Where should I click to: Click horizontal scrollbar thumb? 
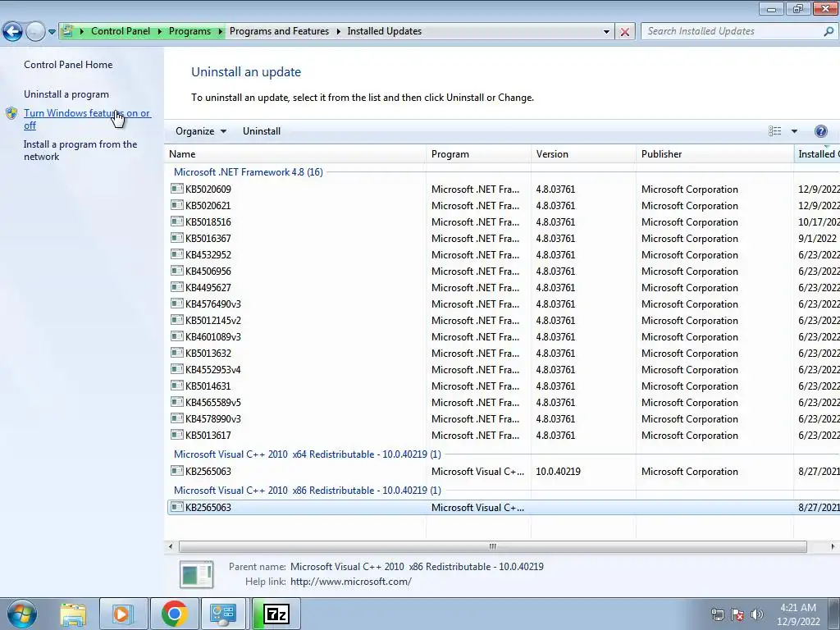(x=492, y=546)
